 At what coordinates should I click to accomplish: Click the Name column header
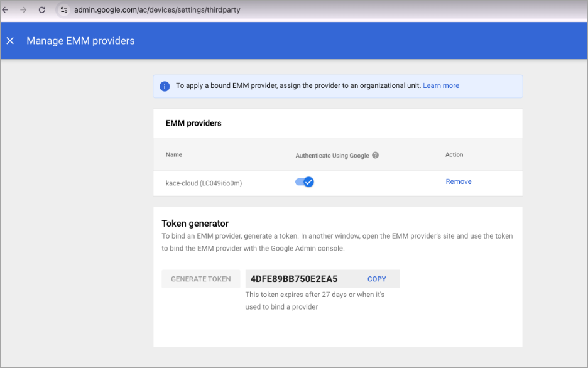click(174, 154)
